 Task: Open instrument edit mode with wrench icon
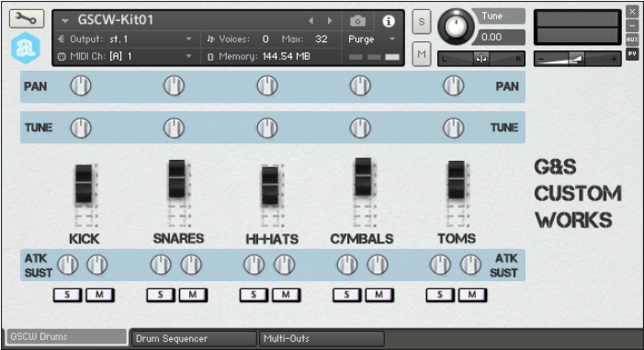27,18
